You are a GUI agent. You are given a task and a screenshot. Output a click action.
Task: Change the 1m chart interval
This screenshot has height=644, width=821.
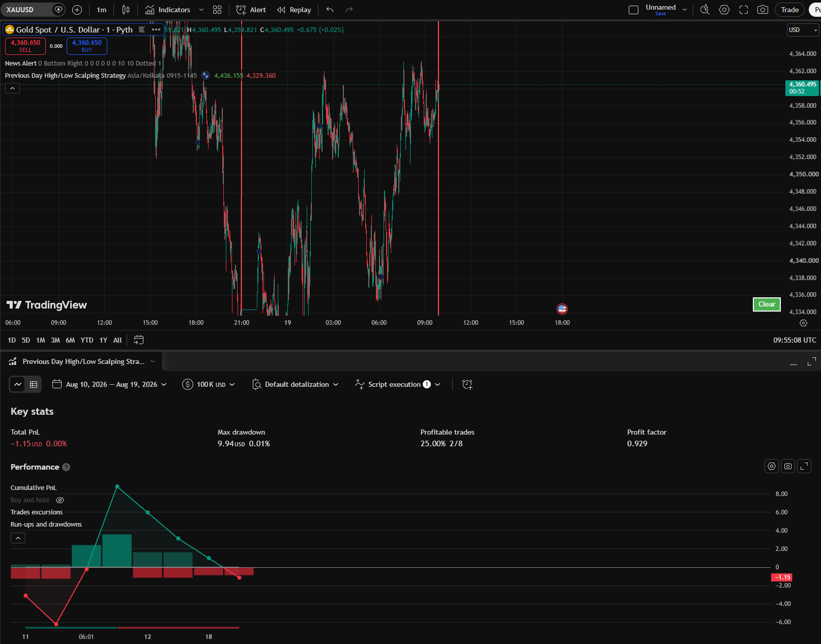tap(102, 10)
